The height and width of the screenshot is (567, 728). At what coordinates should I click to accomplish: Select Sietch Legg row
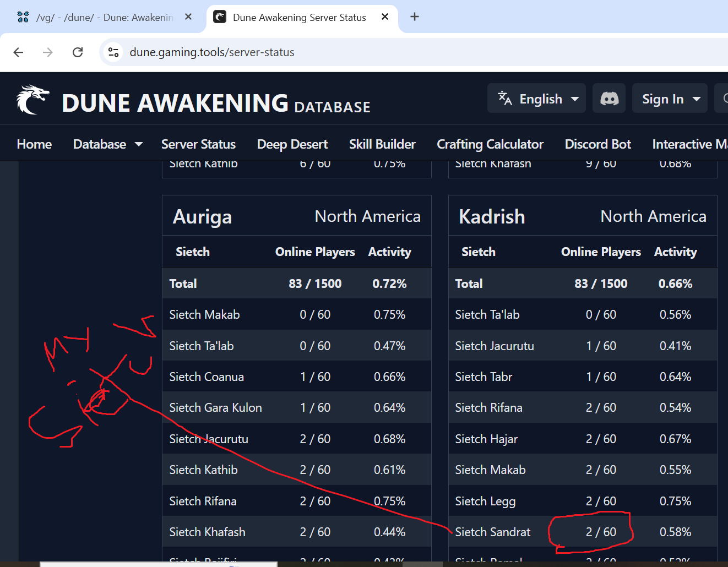coord(583,501)
